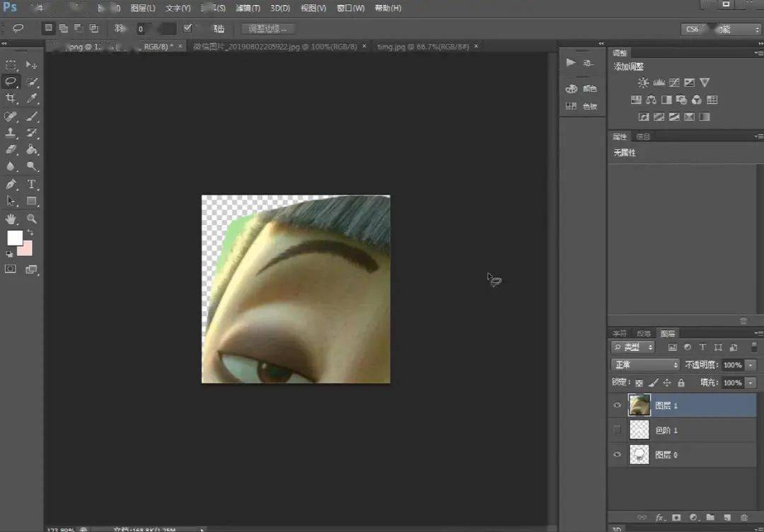Open the CS6 workspace switcher dropdown
This screenshot has width=764, height=532.
[720, 29]
